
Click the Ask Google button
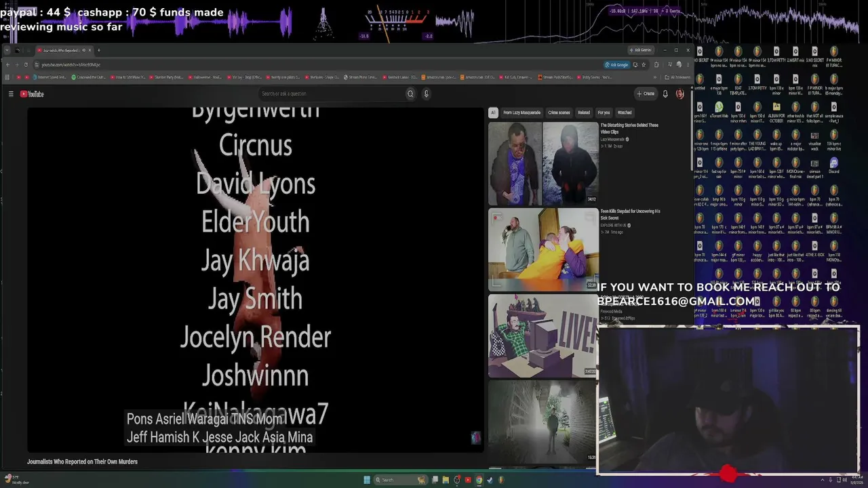coord(617,65)
